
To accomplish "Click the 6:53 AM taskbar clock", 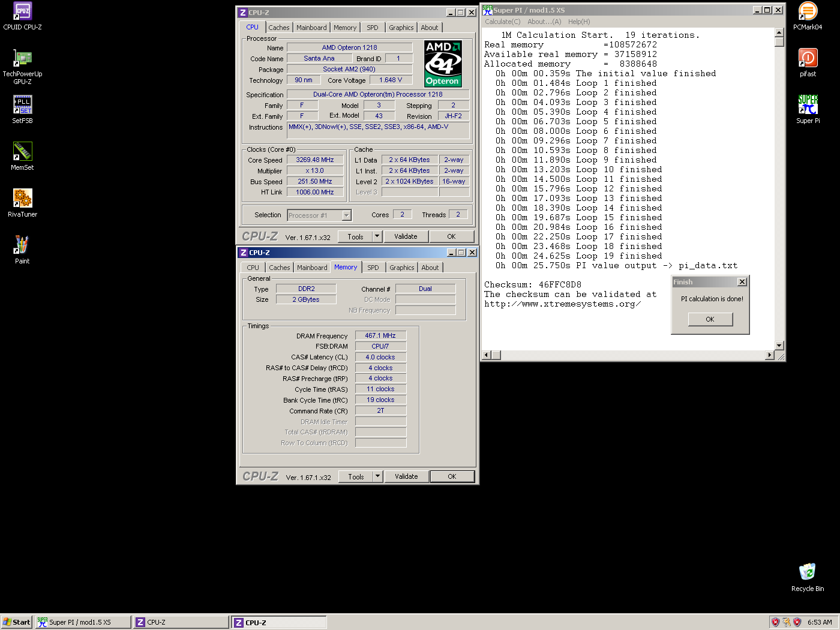I will coord(820,622).
